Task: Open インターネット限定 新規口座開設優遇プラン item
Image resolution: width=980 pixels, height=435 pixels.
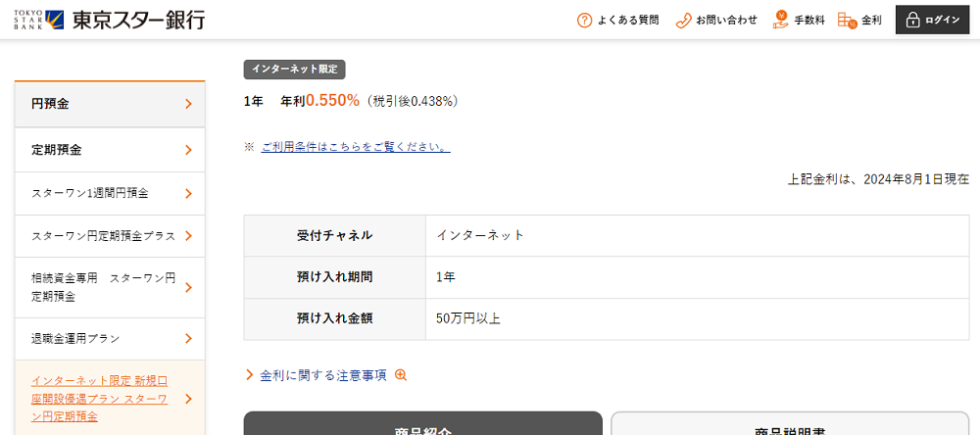Action: [x=110, y=398]
